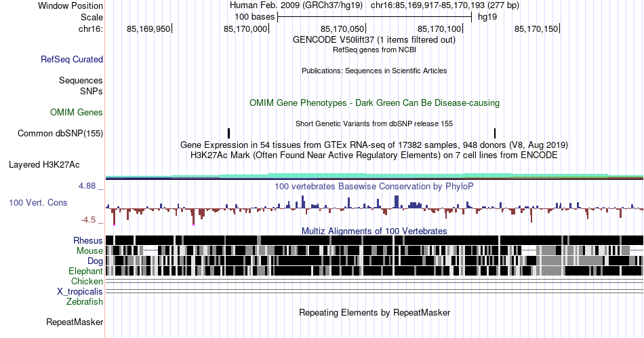This screenshot has width=644, height=338.
Task: Click the 85,169,950 ruler position
Action: (148, 29)
